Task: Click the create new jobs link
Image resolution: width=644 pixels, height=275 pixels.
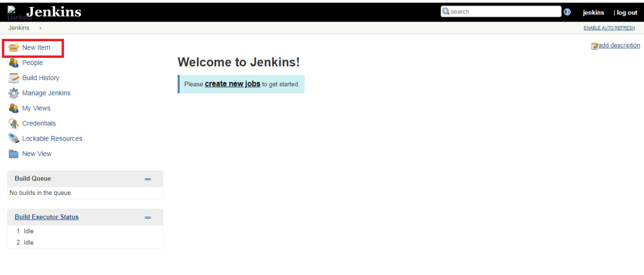Action: coord(232,84)
